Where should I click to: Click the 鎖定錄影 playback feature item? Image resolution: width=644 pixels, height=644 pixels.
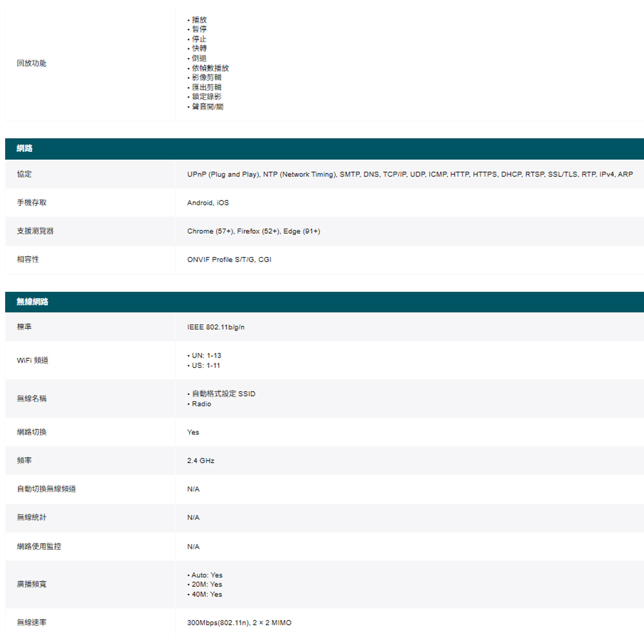pos(206,96)
